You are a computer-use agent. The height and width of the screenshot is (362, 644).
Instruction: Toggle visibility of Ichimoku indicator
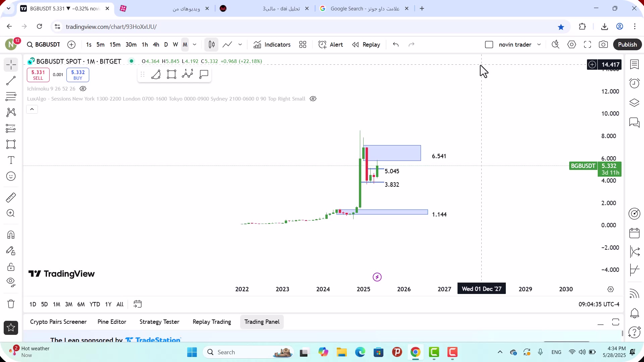[x=83, y=89]
